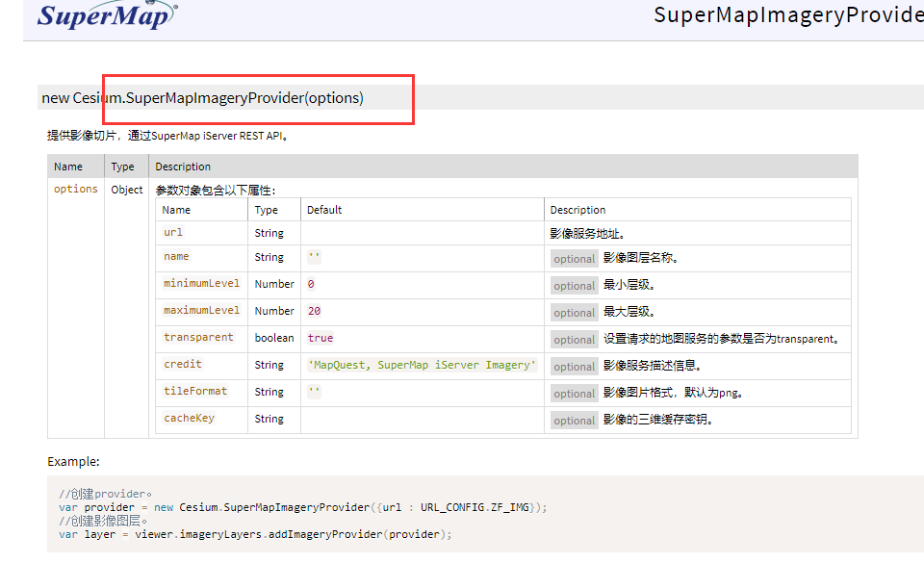
Task: Click the SuperMap logo
Action: coord(107,14)
